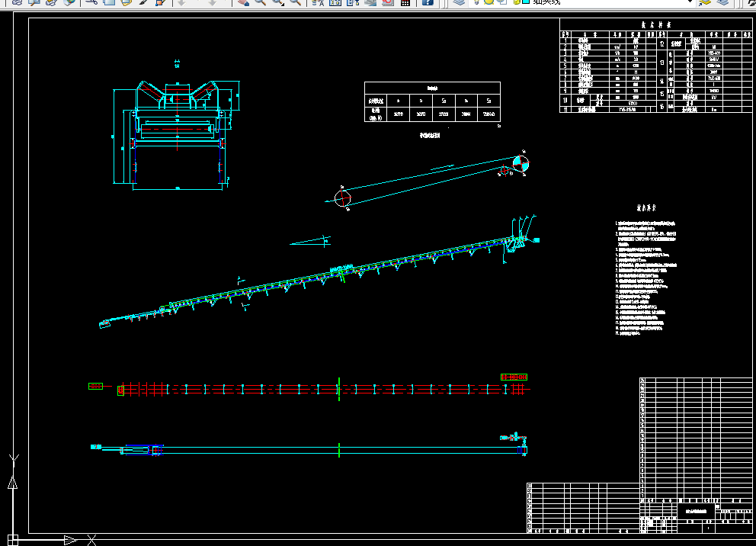Click the cyan layer color swatch

[x=526, y=2]
